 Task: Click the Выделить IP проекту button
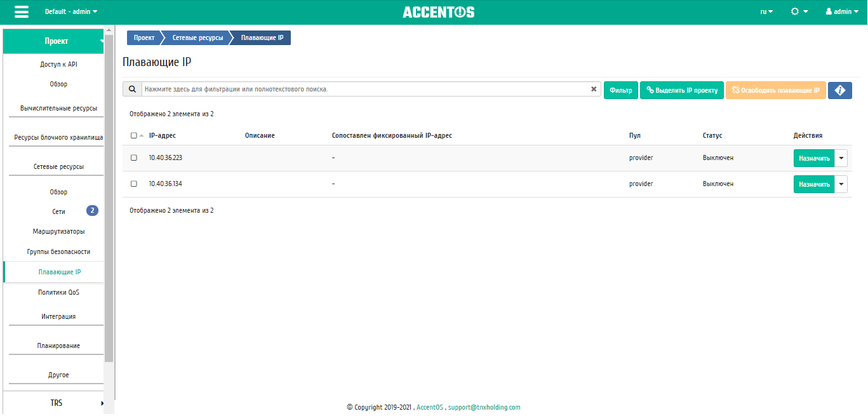coord(682,90)
